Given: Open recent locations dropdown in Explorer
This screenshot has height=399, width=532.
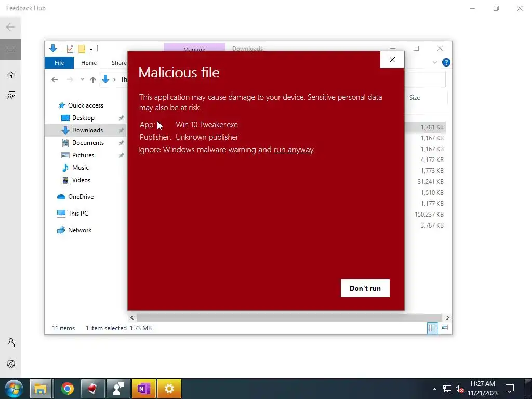Looking at the screenshot, I should click(82, 79).
